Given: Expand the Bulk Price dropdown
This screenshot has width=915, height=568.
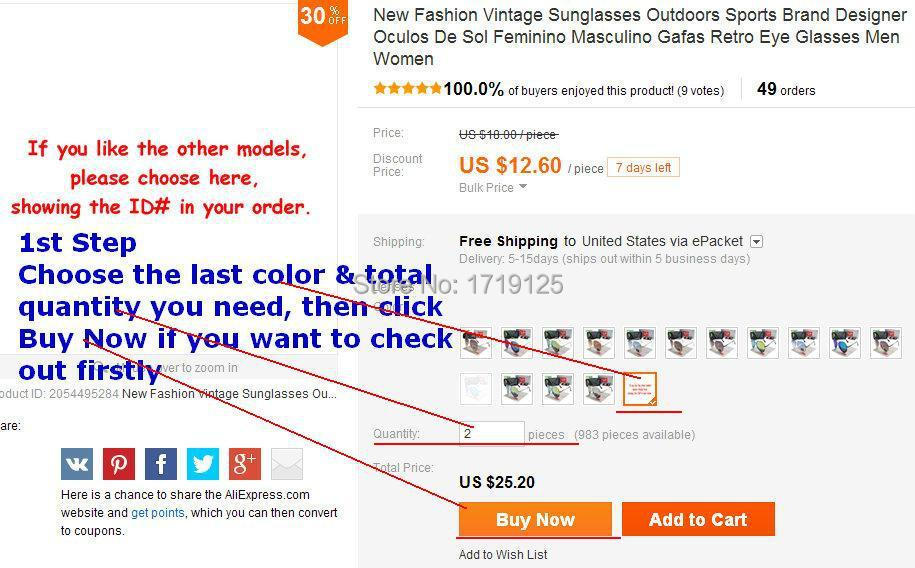Looking at the screenshot, I should point(493,187).
